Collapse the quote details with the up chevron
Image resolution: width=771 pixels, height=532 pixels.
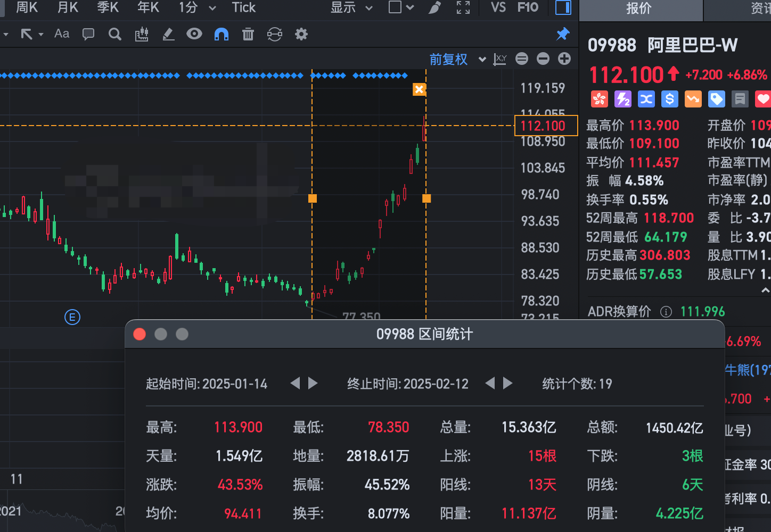click(765, 290)
